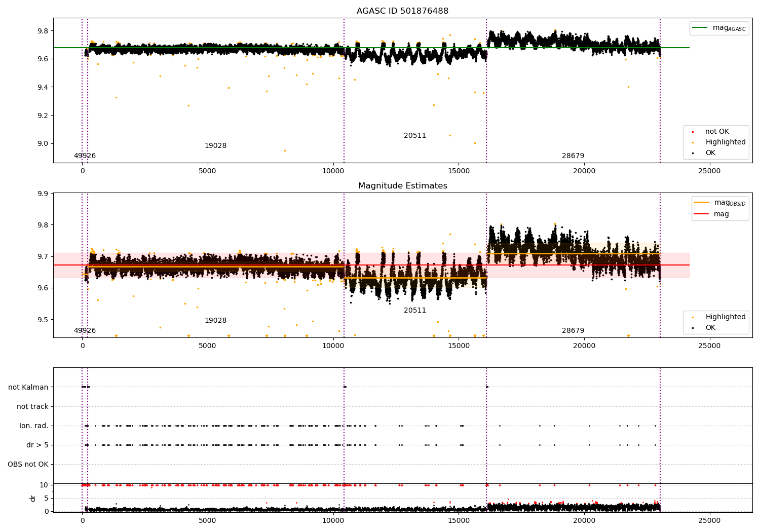Click OBSID label 20511 in top plot

(415, 136)
